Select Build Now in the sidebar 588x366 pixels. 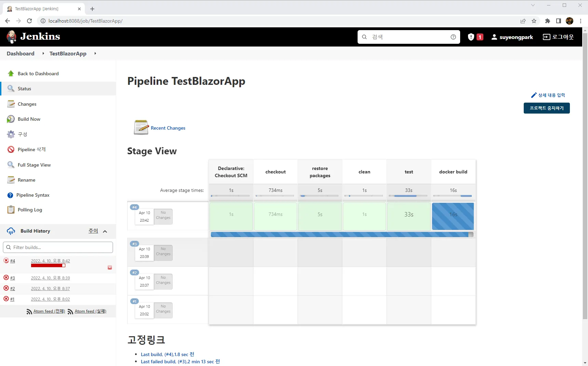29,119
